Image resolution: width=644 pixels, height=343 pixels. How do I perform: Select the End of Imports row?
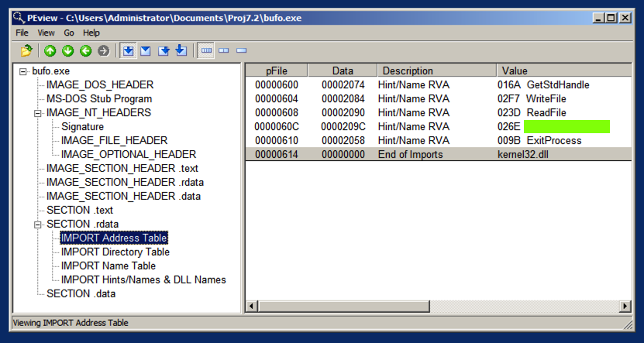438,154
